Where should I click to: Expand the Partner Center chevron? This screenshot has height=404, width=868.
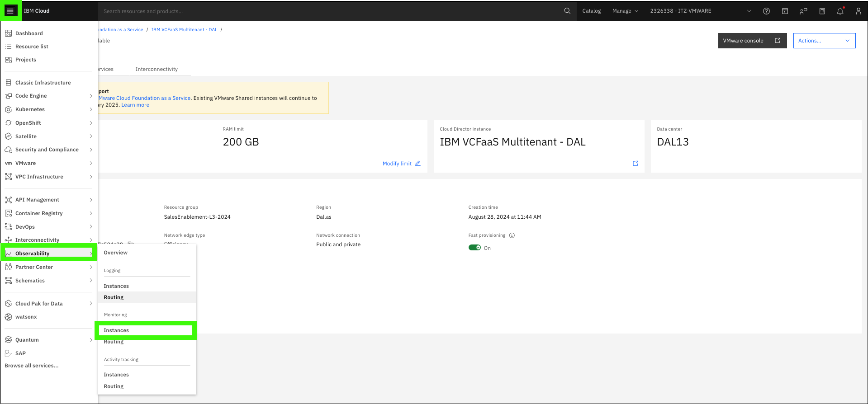(x=91, y=267)
